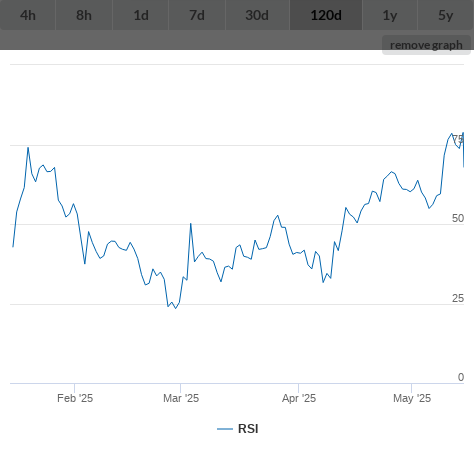This screenshot has width=474, height=455.
Task: Click the Apr '25 axis label
Action: (299, 398)
